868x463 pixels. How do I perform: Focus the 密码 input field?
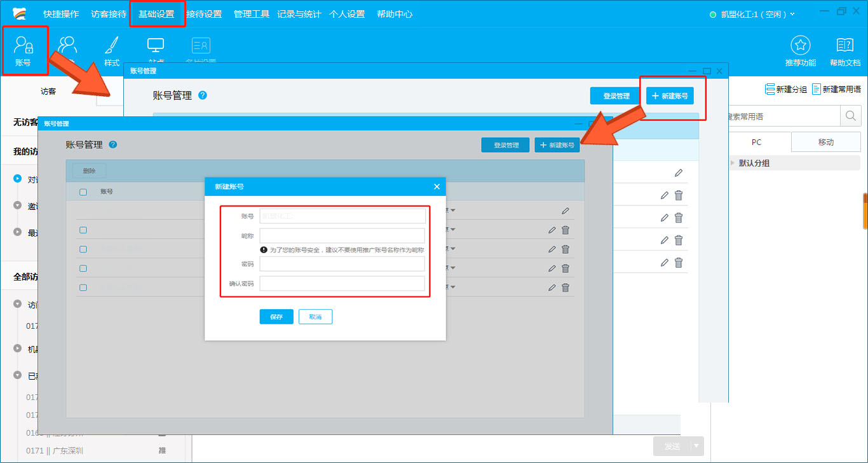(342, 264)
